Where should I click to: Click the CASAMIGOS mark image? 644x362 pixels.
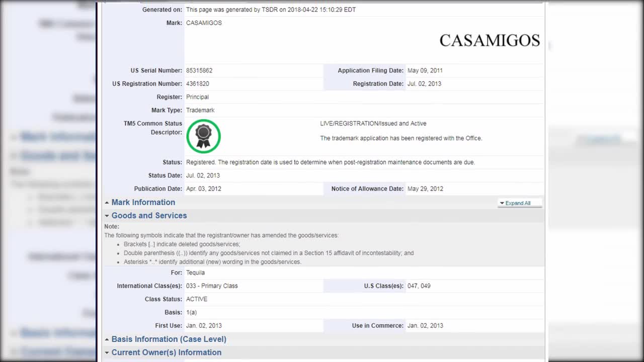490,41
